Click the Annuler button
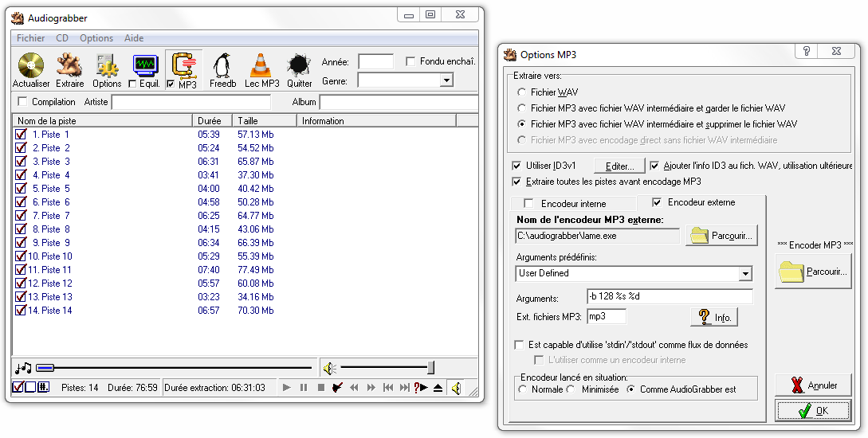The height and width of the screenshot is (438, 868). [x=813, y=385]
